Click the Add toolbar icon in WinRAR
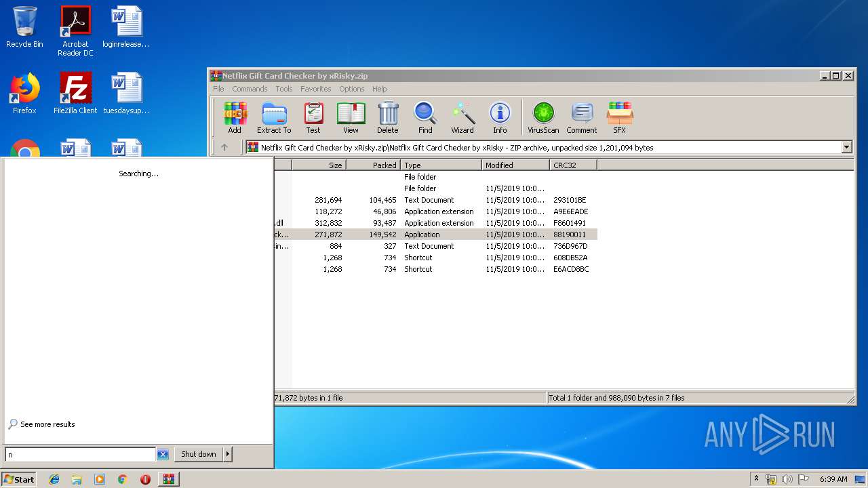This screenshot has height=488, width=868. coord(235,117)
